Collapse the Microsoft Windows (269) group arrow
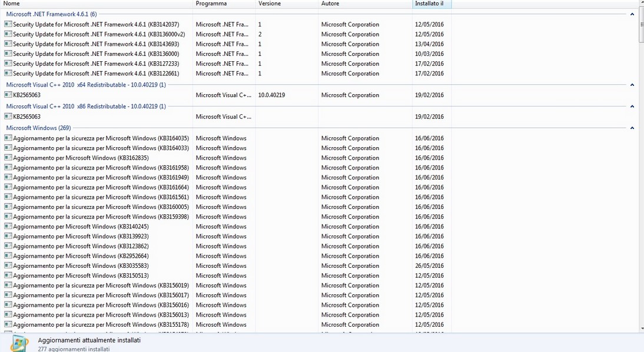Image resolution: width=644 pixels, height=352 pixels. click(x=632, y=128)
